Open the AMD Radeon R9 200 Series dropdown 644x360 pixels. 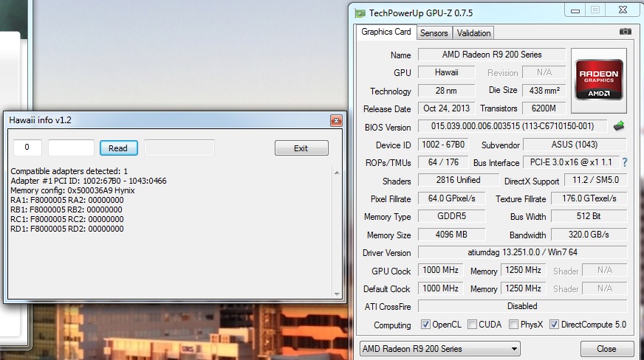(440, 348)
